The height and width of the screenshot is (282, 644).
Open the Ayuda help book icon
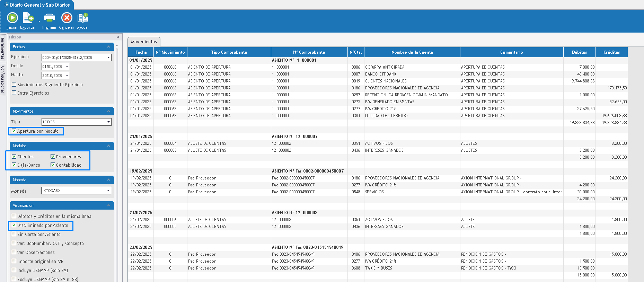[x=82, y=18]
